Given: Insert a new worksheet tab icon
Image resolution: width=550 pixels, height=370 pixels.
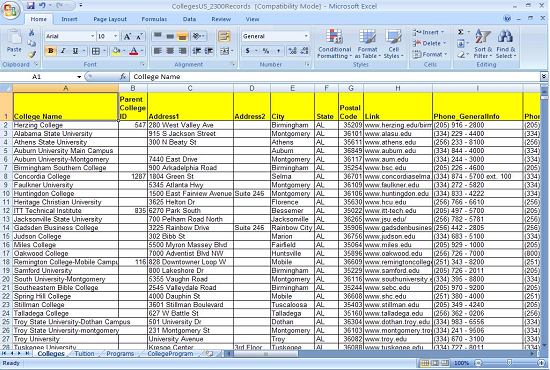Looking at the screenshot, I should pos(209,354).
